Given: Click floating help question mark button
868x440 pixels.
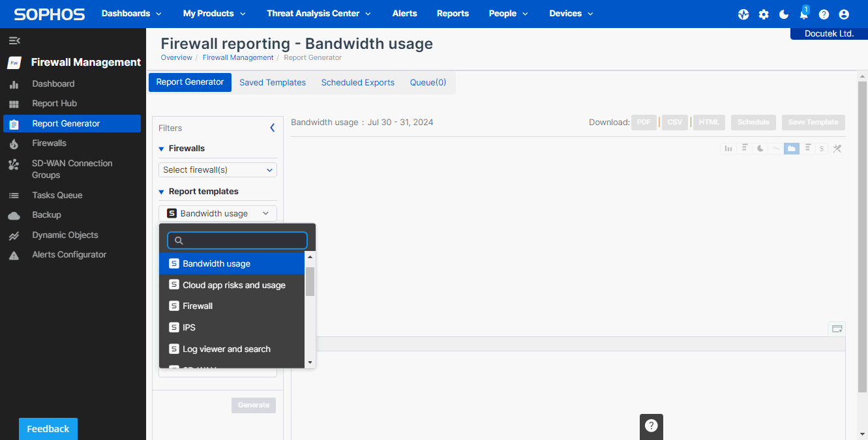Looking at the screenshot, I should tap(651, 426).
